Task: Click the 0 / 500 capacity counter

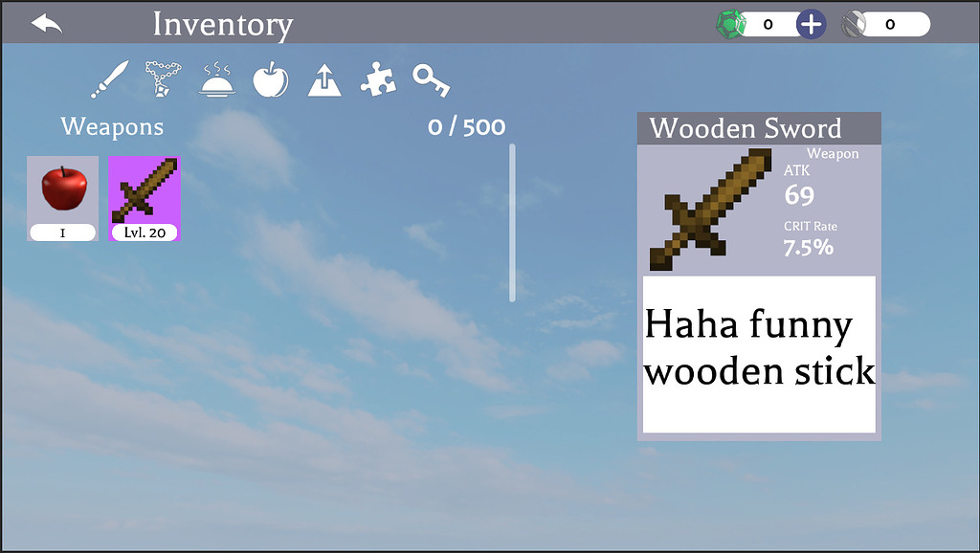Action: point(465,126)
